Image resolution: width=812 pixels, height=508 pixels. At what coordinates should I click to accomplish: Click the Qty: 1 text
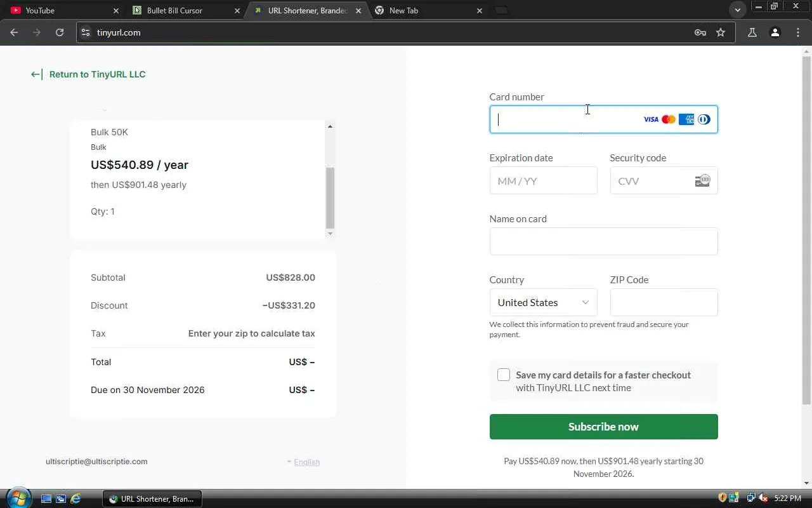pyautogui.click(x=103, y=211)
